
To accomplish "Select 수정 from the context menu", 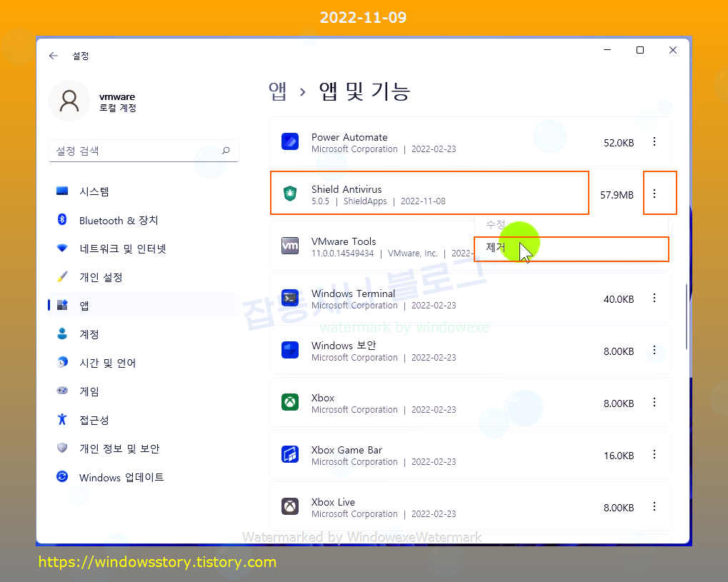I will [571, 225].
